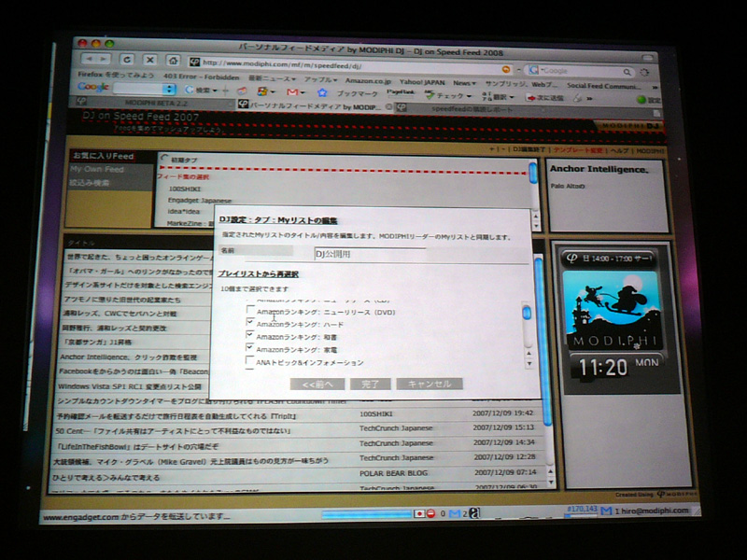Click the spell check チェック icon

click(430, 95)
